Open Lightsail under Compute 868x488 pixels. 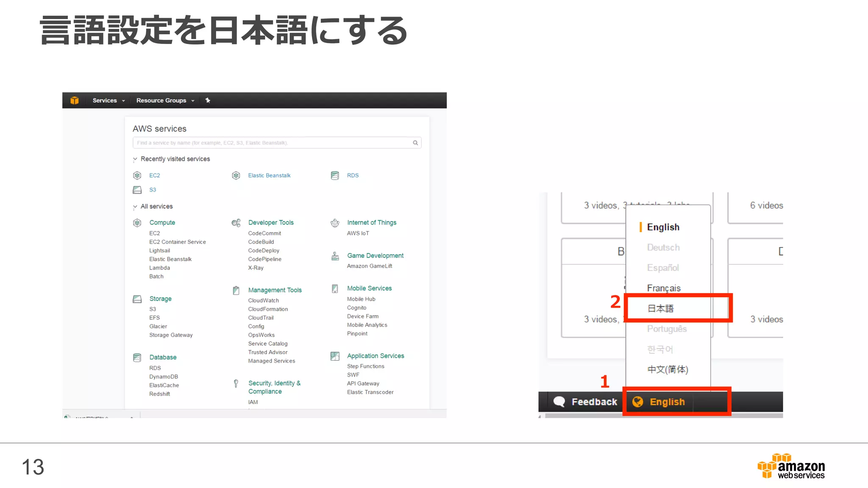[159, 251]
